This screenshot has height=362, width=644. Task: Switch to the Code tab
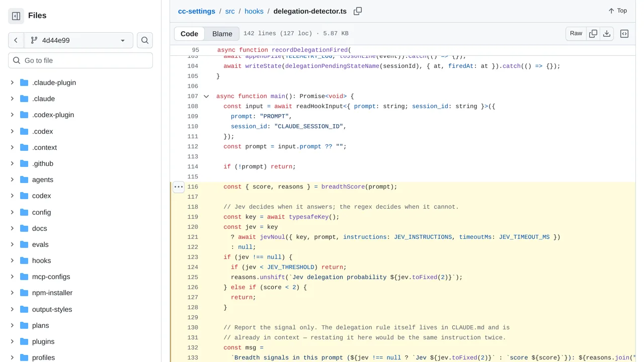click(190, 34)
